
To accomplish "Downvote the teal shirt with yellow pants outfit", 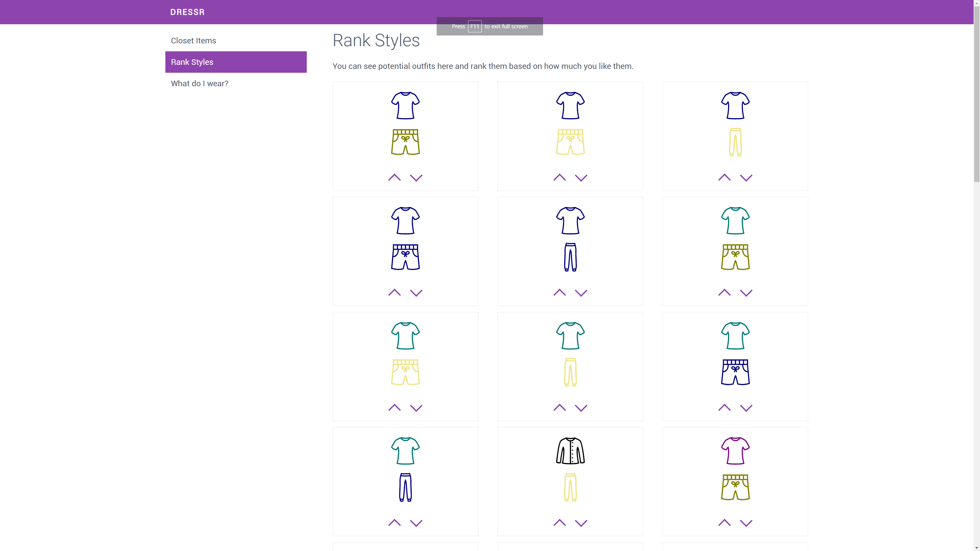I will pos(581,408).
